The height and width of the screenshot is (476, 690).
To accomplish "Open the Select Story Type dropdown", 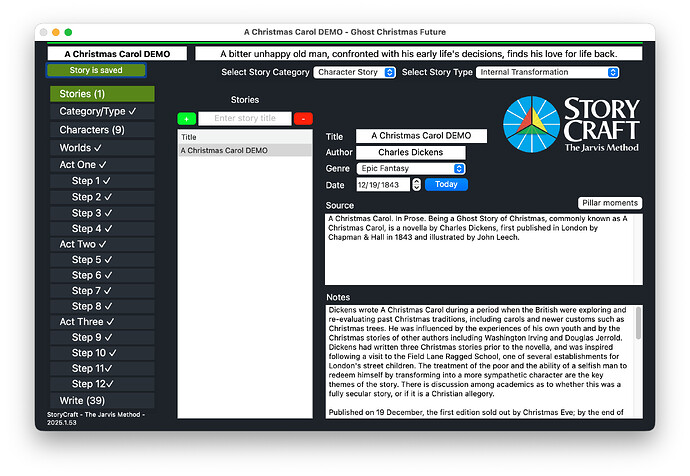I will click(547, 72).
